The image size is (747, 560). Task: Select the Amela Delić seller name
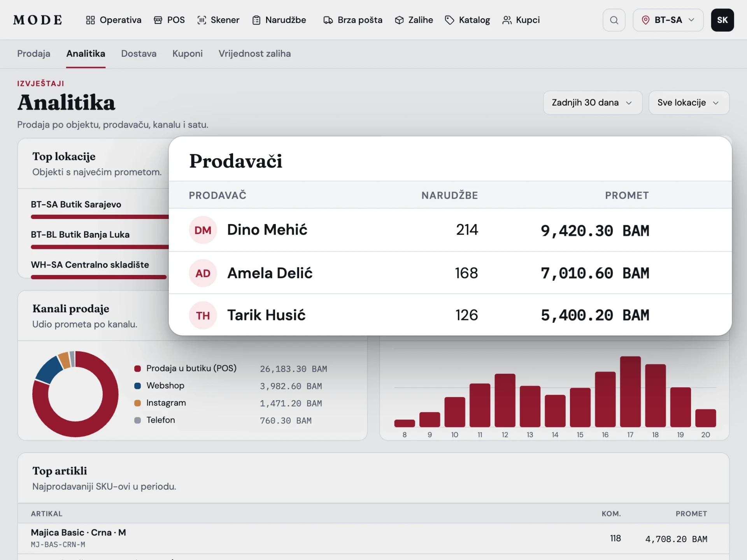270,273
